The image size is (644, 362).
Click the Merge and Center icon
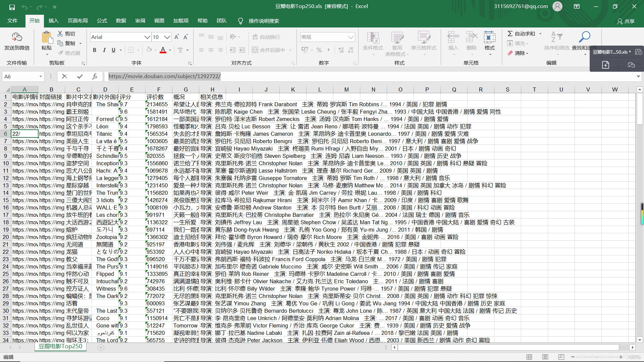tap(255, 50)
